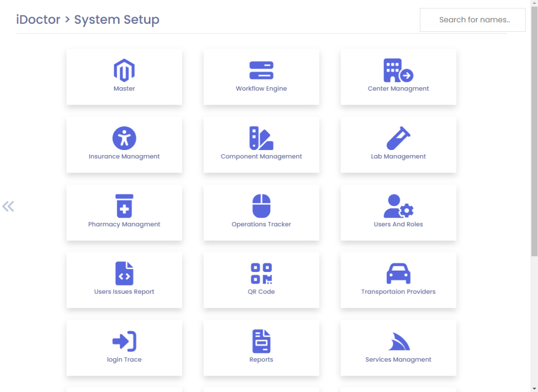Select the Pharmacy Managment pill bottle icon
This screenshot has width=538, height=392.
click(x=124, y=206)
